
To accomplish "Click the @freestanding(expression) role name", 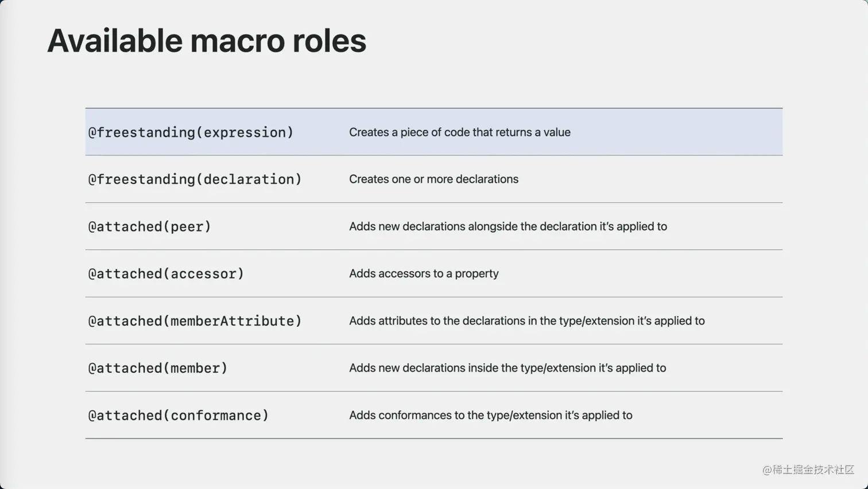I will [x=191, y=132].
